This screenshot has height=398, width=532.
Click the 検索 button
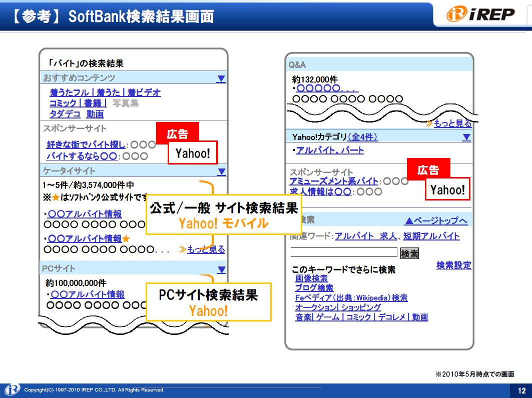[409, 253]
